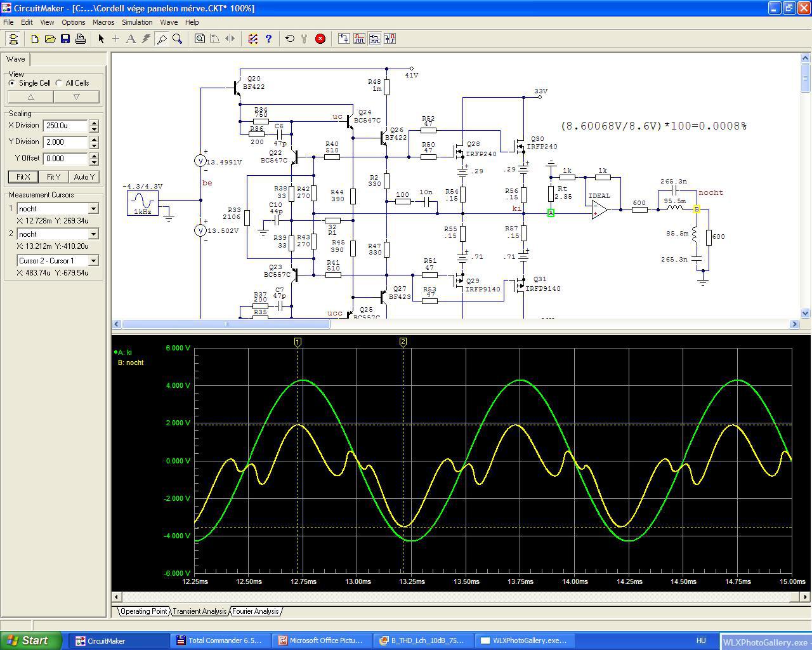Select the Single Cell radio button
The width and height of the screenshot is (812, 650).
12,83
